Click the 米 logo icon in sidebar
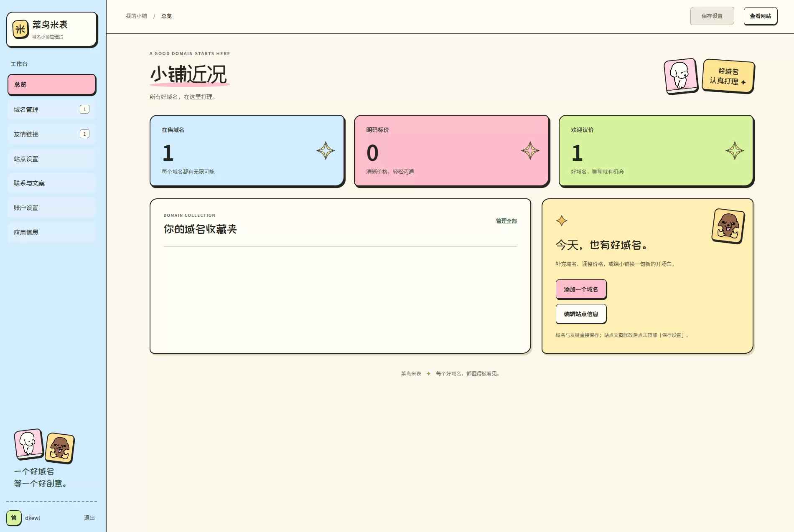 click(x=20, y=29)
